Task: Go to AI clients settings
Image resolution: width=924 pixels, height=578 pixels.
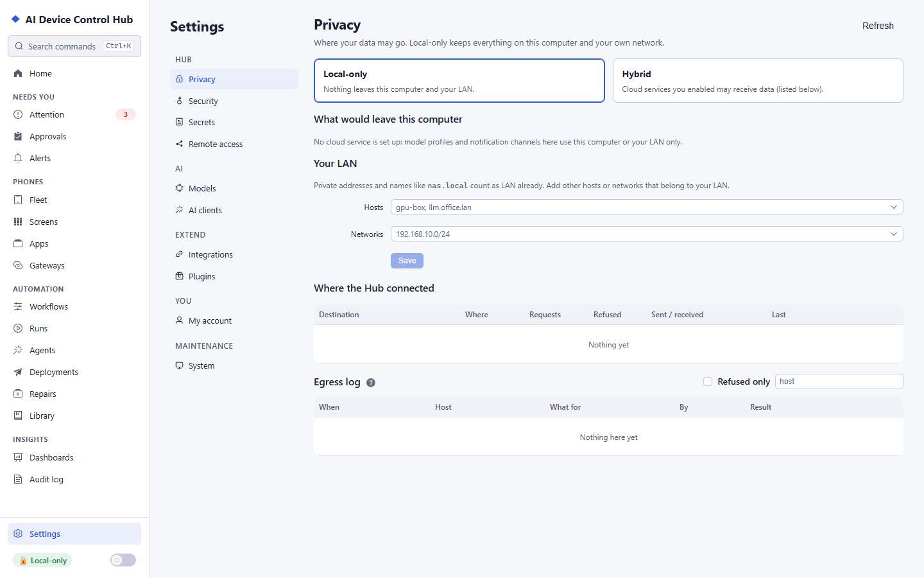Action: pyautogui.click(x=234, y=211)
